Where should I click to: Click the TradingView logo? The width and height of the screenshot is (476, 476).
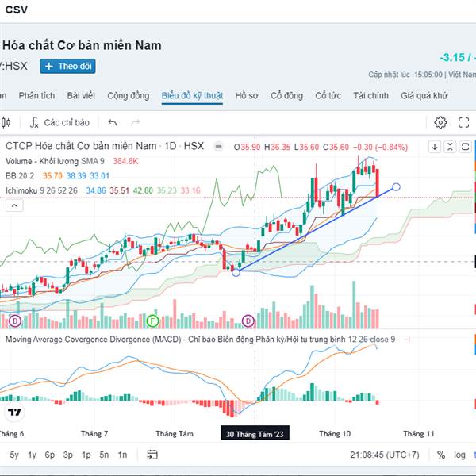coord(14,413)
